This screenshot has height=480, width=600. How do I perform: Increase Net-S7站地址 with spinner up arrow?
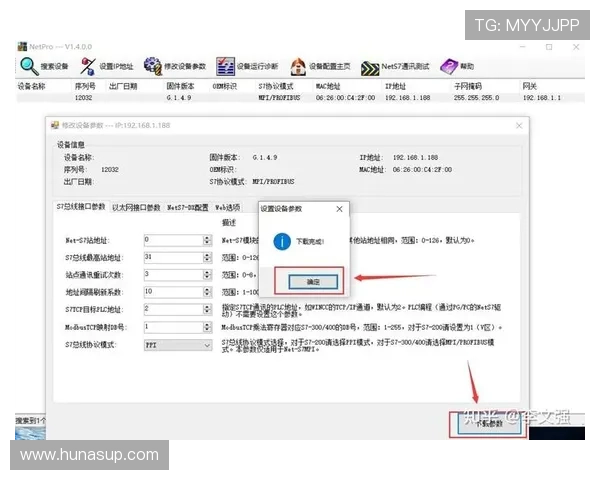pyautogui.click(x=207, y=238)
